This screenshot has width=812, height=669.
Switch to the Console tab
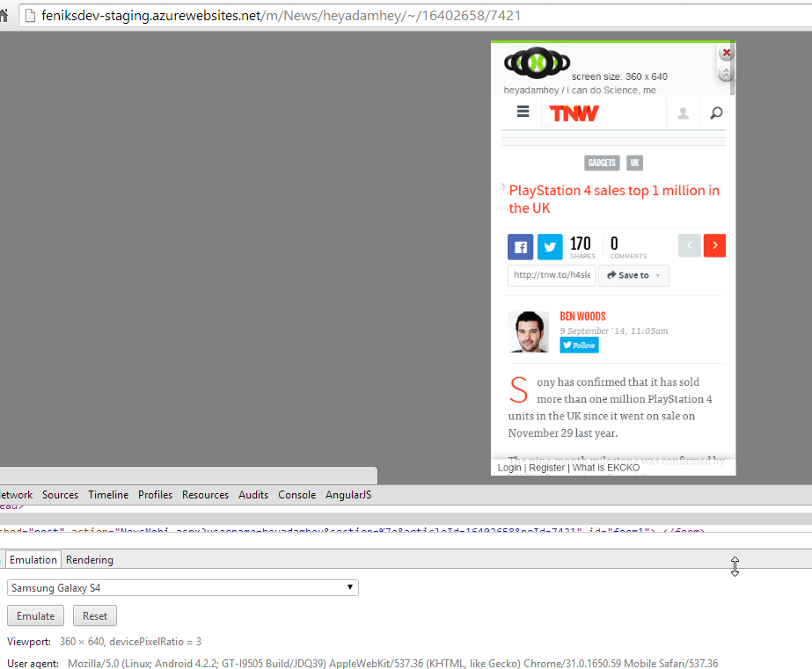[x=296, y=495]
